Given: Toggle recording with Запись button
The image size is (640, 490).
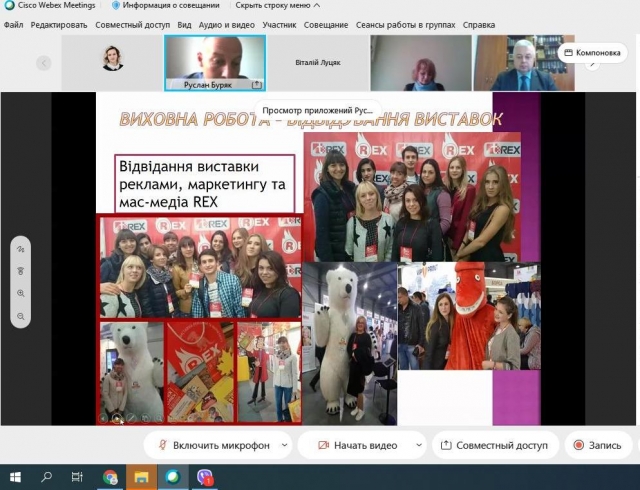Looking at the screenshot, I should pos(598,445).
